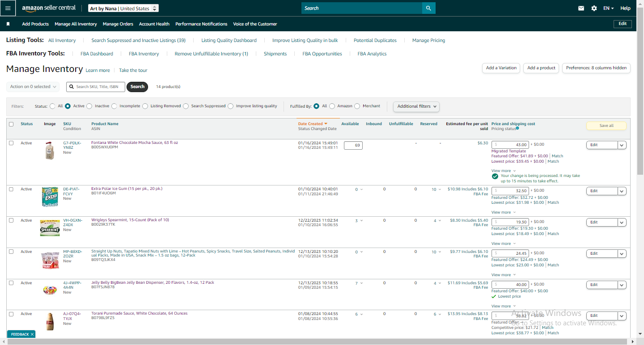This screenshot has width=644, height=345.
Task: Click the Save all button
Action: point(606,126)
